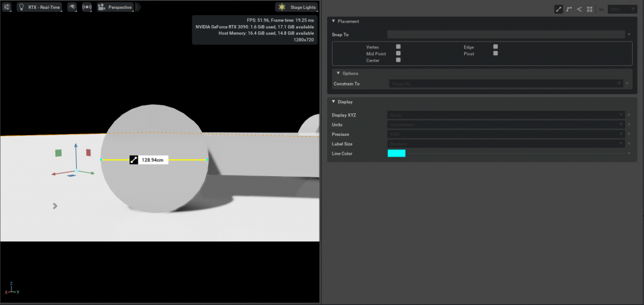This screenshot has width=644, height=305.
Task: Click the red plane gizmo handle
Action: coord(88,152)
